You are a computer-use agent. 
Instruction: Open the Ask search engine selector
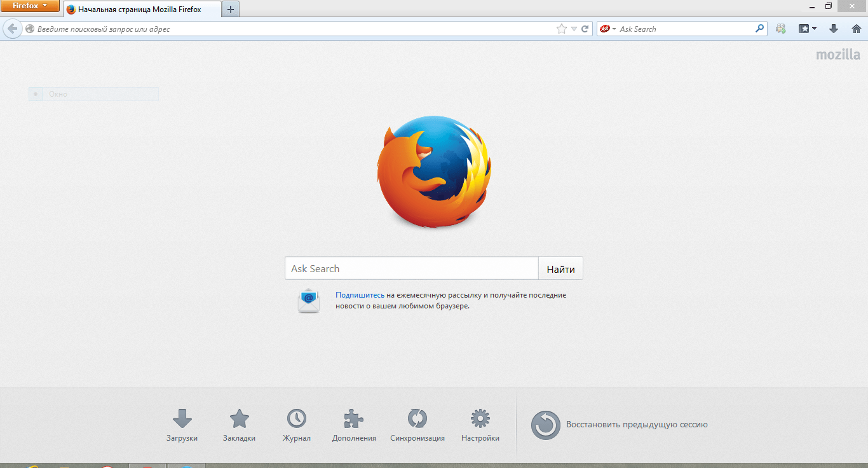(x=608, y=29)
